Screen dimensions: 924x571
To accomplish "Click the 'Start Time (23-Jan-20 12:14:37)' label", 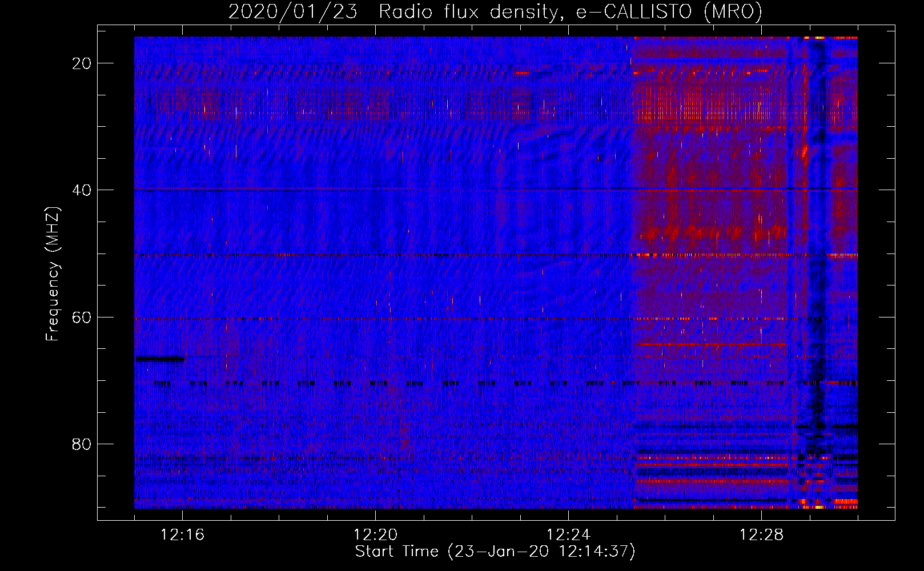I will click(495, 552).
